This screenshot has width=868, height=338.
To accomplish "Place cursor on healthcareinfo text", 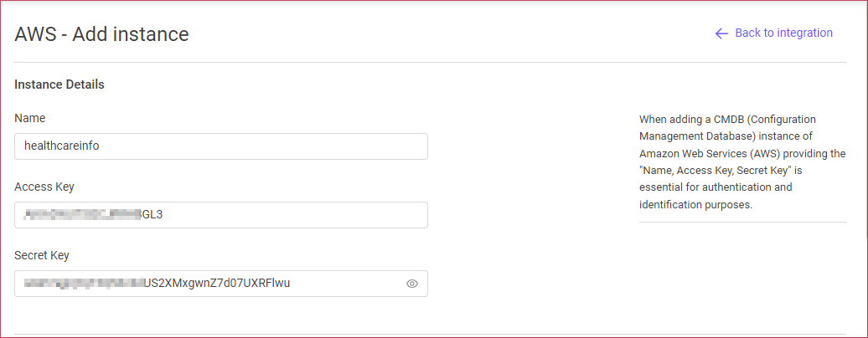I will point(62,146).
